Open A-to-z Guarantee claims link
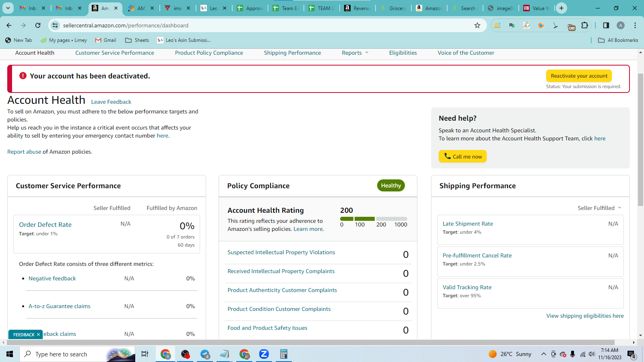Viewport: 644px width, 362px height. (60, 306)
